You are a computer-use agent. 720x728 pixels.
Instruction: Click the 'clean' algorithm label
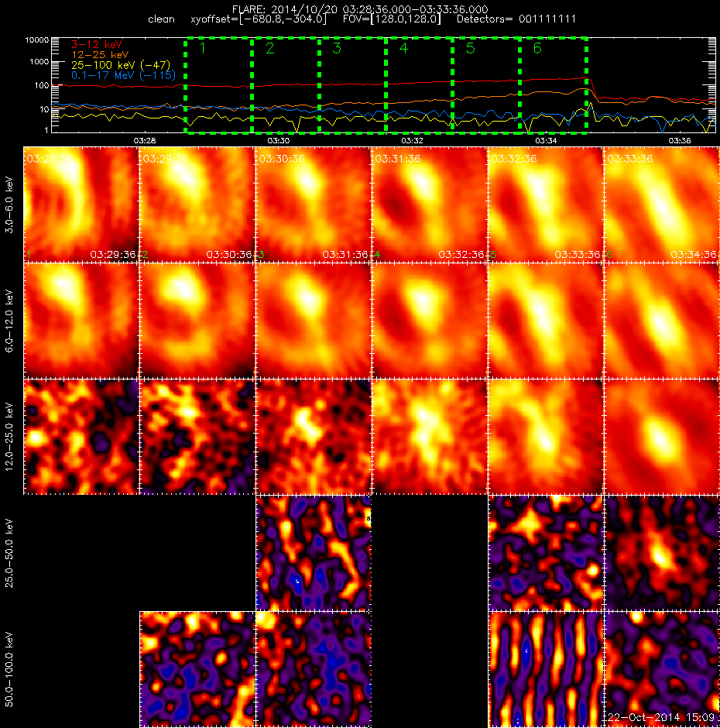coord(161,19)
